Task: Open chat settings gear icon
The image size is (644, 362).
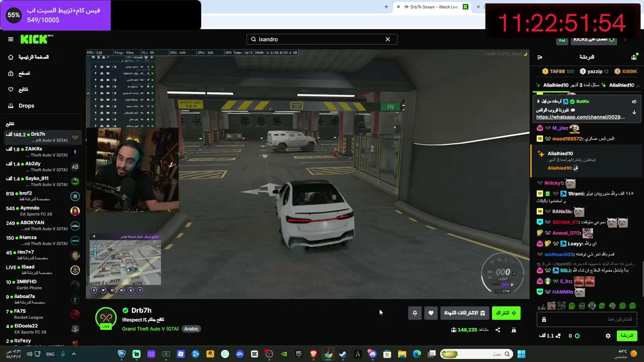Action: [608, 336]
